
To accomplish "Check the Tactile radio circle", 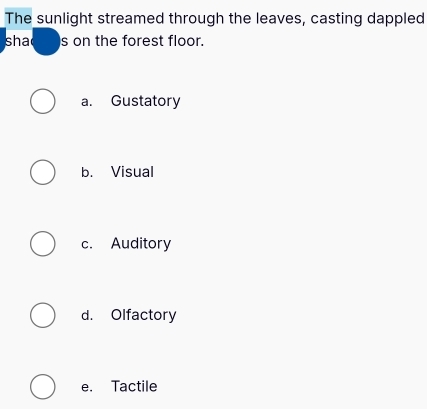I will [x=43, y=387].
